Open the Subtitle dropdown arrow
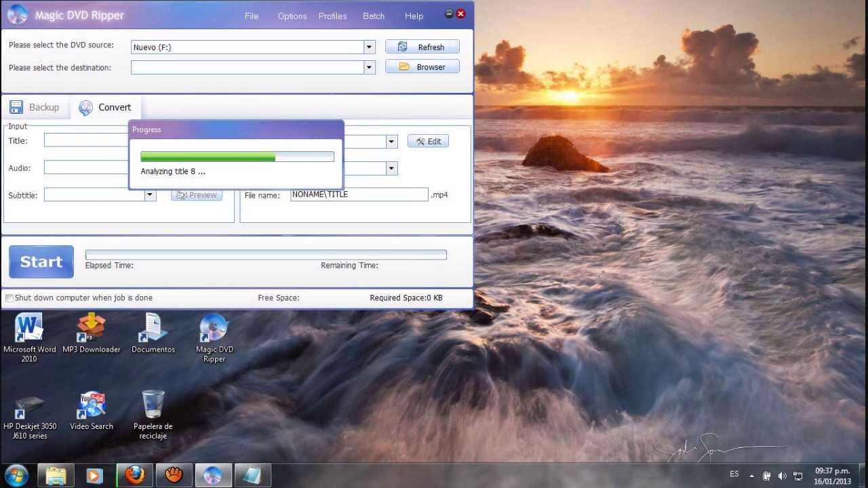 click(150, 195)
